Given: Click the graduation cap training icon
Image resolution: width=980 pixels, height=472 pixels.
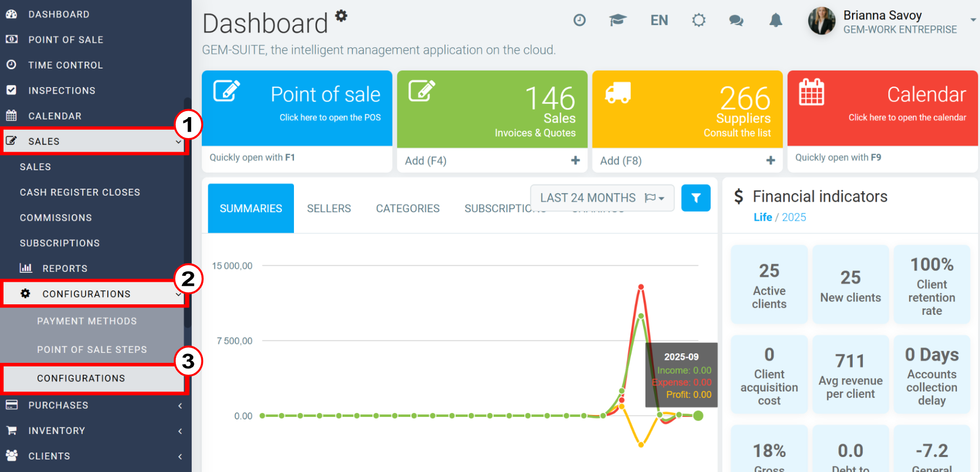Looking at the screenshot, I should [618, 20].
